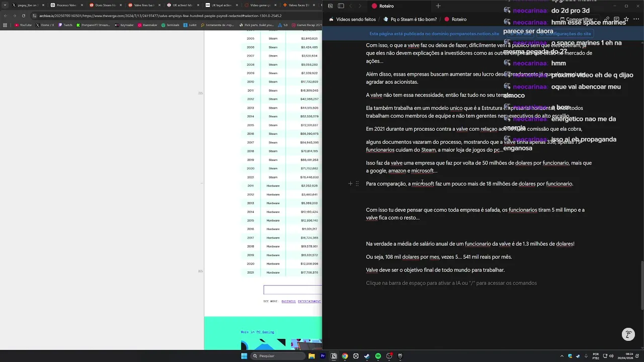Click Chrome's back arrow button
This screenshot has height=362, width=644.
(x=5, y=16)
